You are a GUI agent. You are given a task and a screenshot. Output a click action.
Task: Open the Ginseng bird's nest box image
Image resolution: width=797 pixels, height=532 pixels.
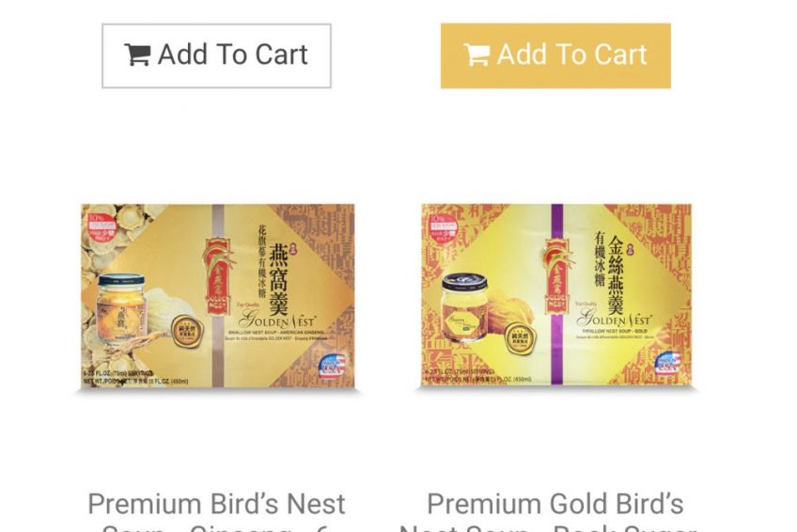217,296
